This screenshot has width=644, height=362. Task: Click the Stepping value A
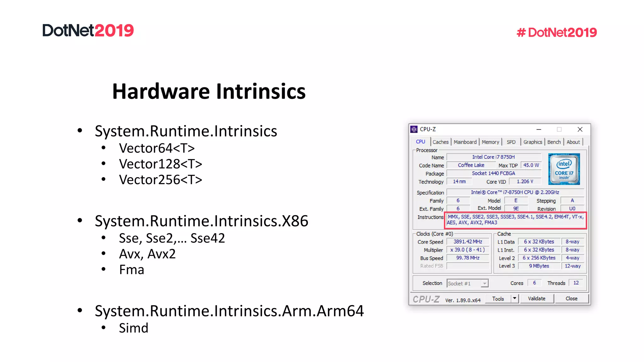pos(572,200)
